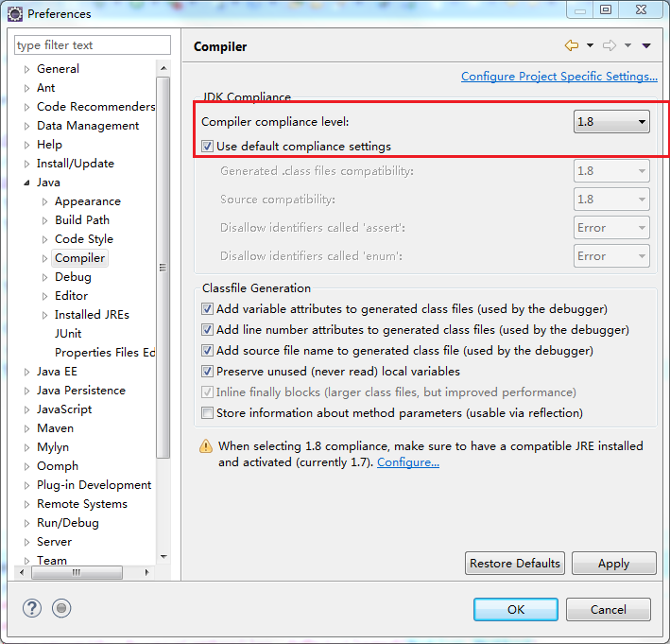Select Java EE preferences category
Image resolution: width=670 pixels, height=644 pixels.
click(57, 372)
